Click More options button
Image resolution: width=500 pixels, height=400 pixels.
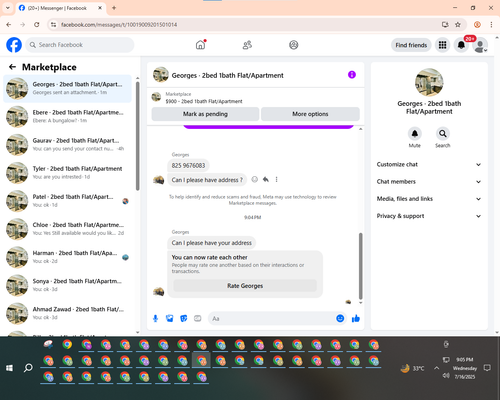pyautogui.click(x=310, y=114)
